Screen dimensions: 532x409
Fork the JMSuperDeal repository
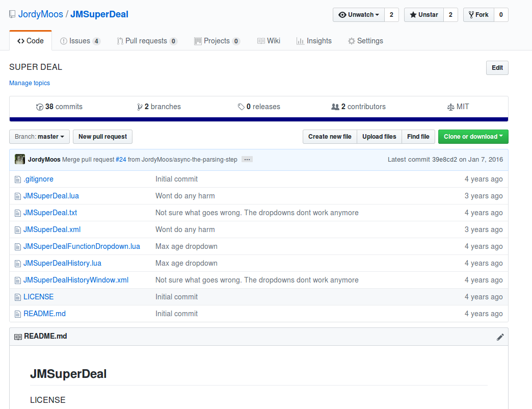pos(478,15)
